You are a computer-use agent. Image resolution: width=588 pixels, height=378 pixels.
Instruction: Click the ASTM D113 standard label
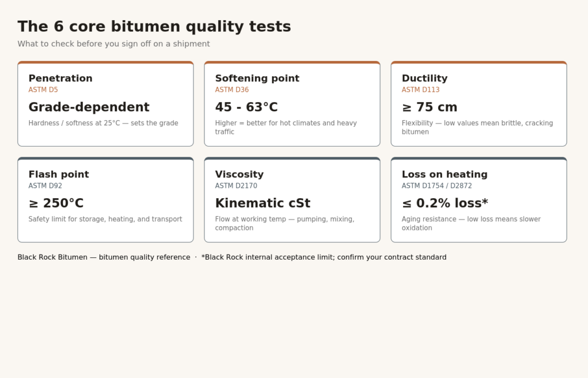420,90
